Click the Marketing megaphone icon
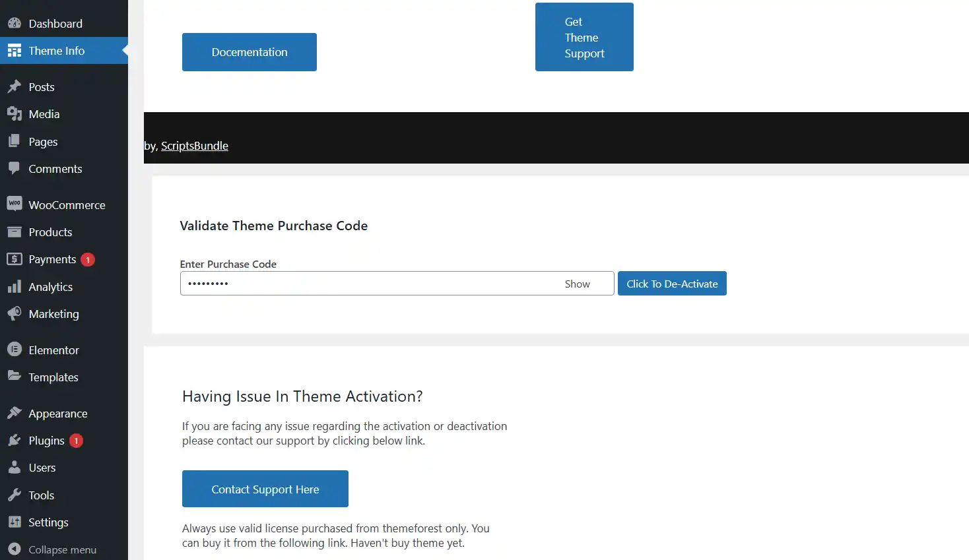This screenshot has height=560, width=969. pos(15,314)
